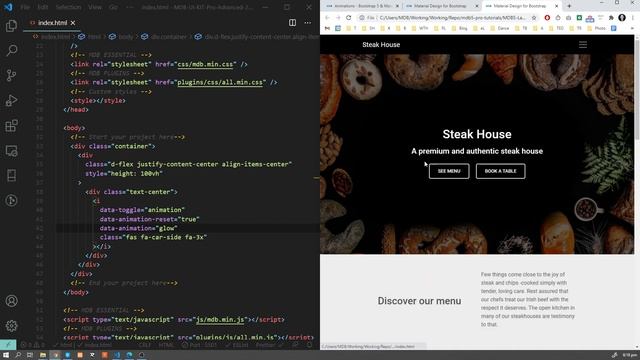Click the Steak House navbar brand
This screenshot has height=360, width=640.
[x=381, y=44]
